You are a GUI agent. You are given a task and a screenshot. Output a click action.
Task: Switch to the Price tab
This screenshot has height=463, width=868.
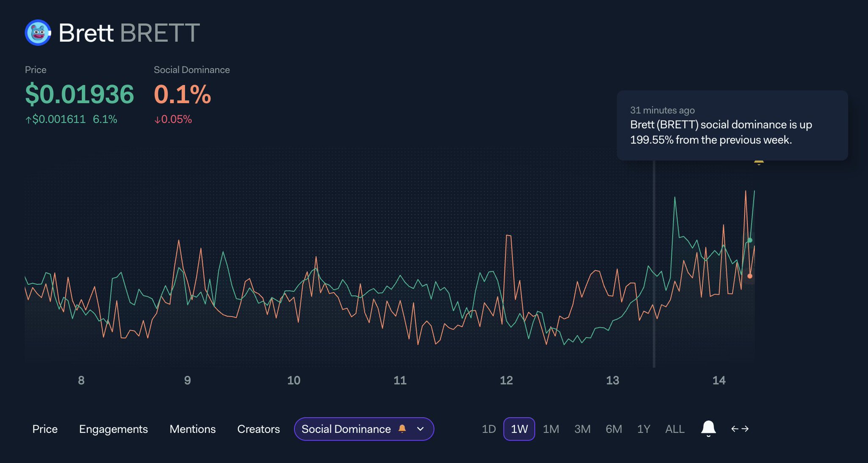(45, 429)
